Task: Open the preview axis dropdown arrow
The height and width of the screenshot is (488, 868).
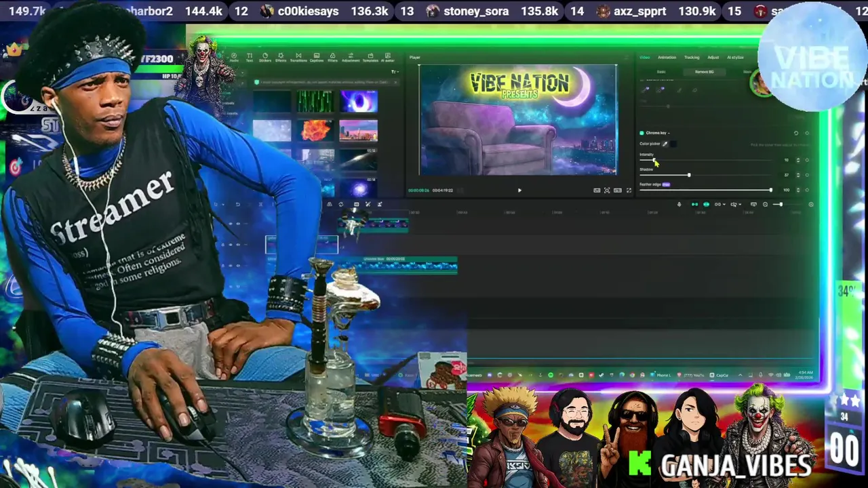Action: [x=740, y=204]
